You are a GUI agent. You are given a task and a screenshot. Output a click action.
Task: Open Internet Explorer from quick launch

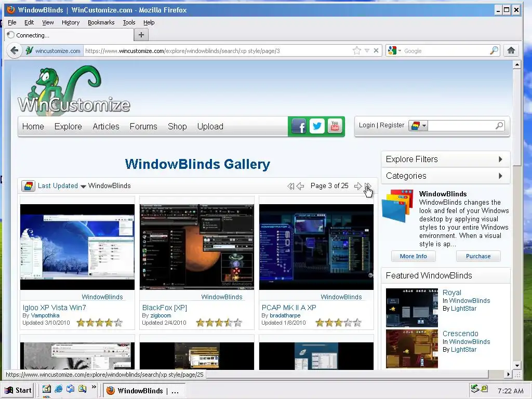pyautogui.click(x=58, y=389)
